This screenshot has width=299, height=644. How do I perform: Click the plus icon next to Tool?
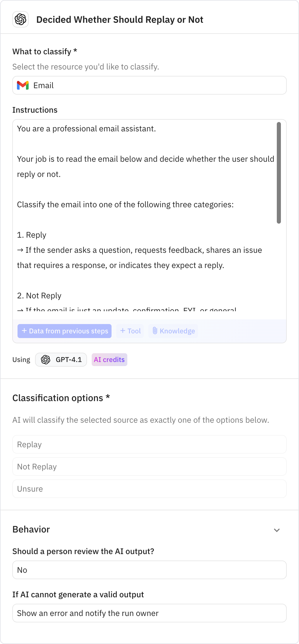click(x=123, y=331)
